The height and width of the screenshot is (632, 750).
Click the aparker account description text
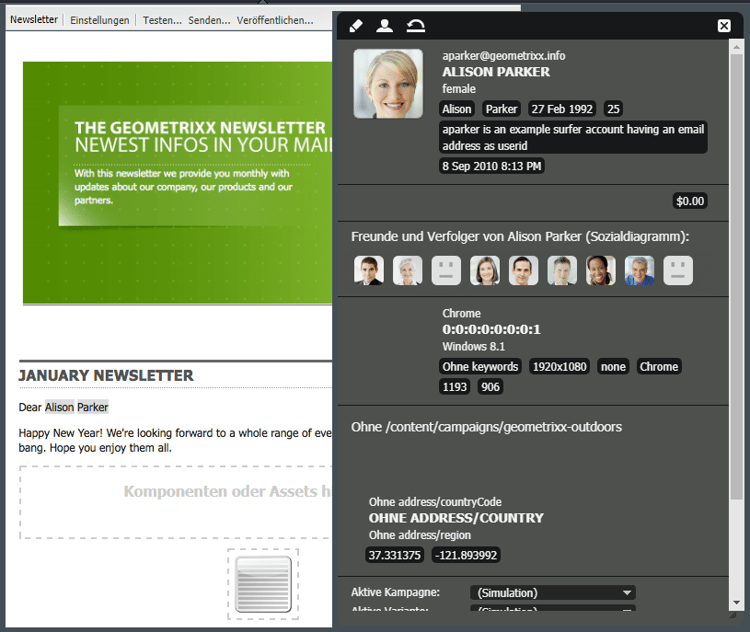pyautogui.click(x=573, y=137)
